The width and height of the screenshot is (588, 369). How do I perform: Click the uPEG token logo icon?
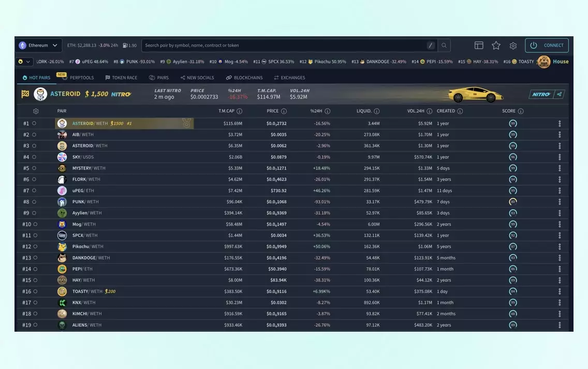pos(62,191)
